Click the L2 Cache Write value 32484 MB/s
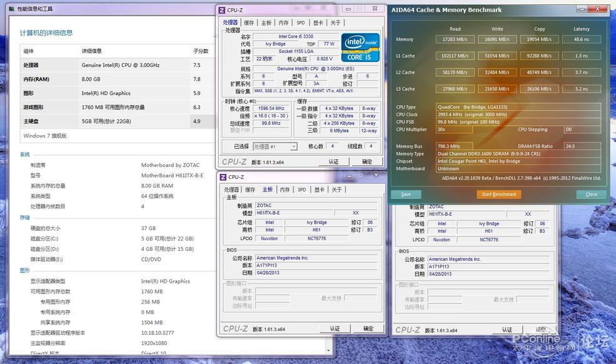 497,73
